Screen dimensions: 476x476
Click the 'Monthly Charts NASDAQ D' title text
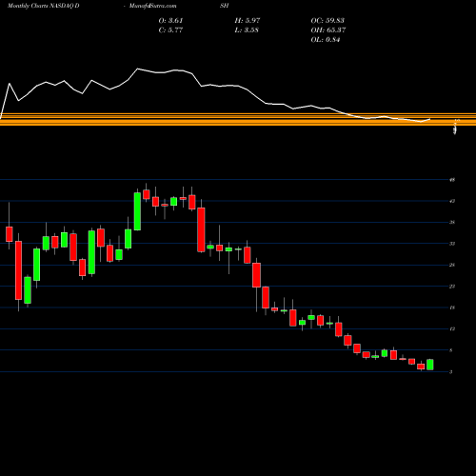pos(43,6)
